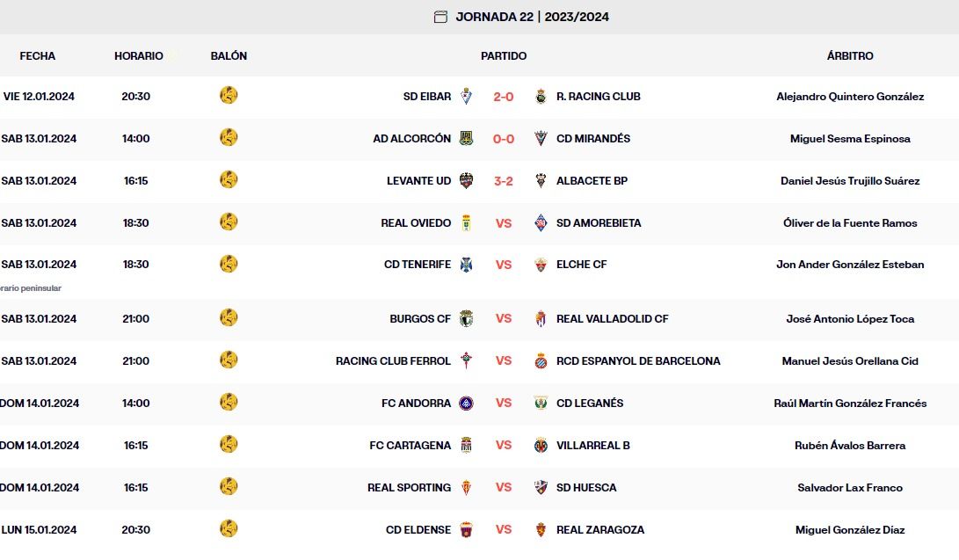
Task: Click the Jornada 22 | 2023/2024 header
Action: (532, 17)
